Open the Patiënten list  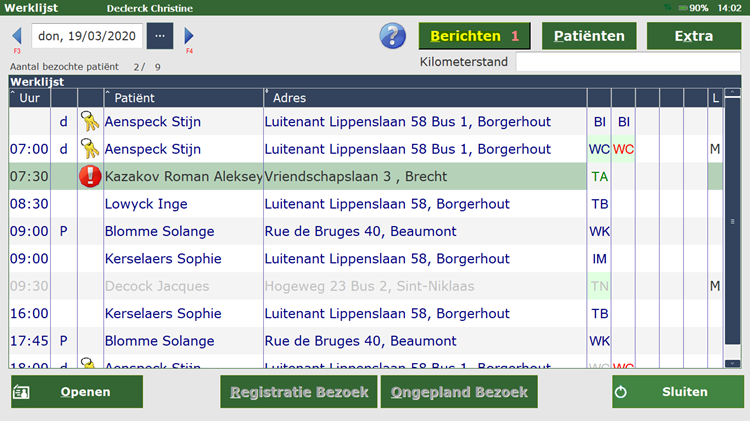click(589, 36)
